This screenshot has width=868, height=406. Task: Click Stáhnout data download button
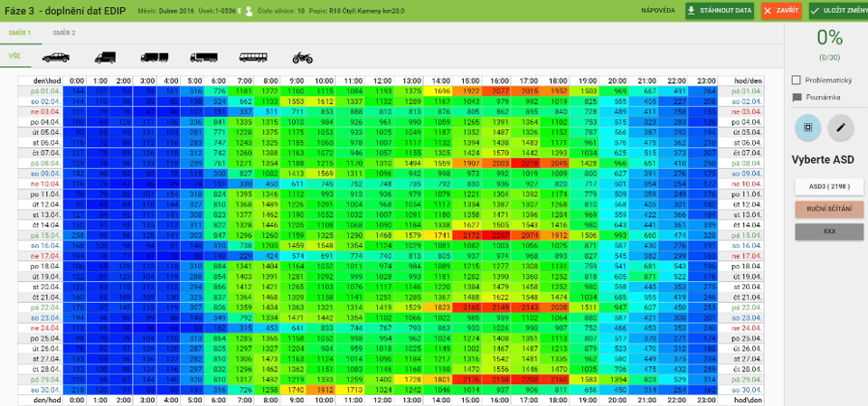click(720, 10)
